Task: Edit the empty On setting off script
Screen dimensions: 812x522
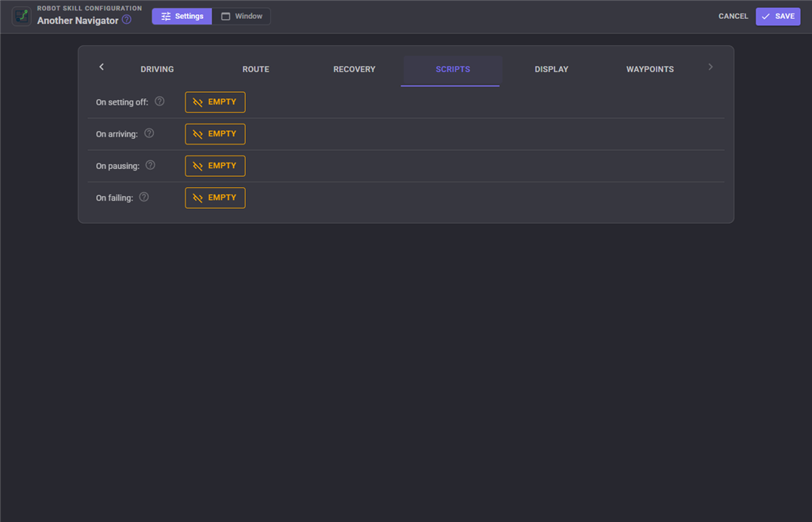Action: 215,102
